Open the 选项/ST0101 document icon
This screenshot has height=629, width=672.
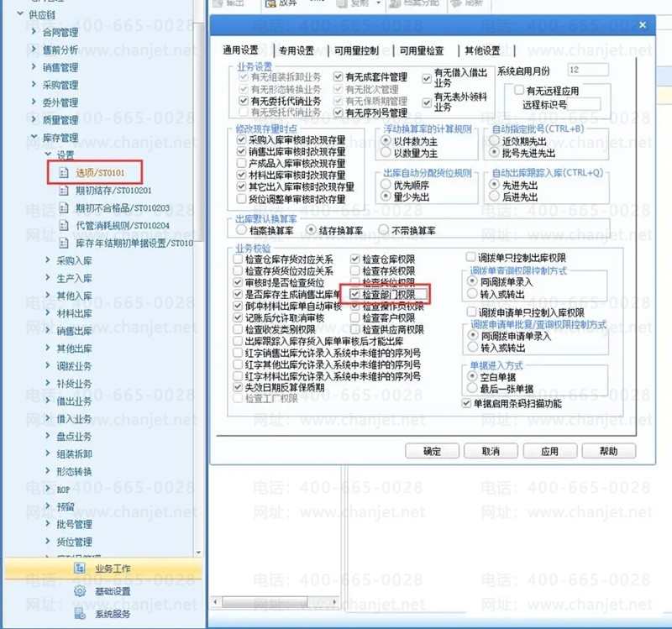click(x=64, y=173)
